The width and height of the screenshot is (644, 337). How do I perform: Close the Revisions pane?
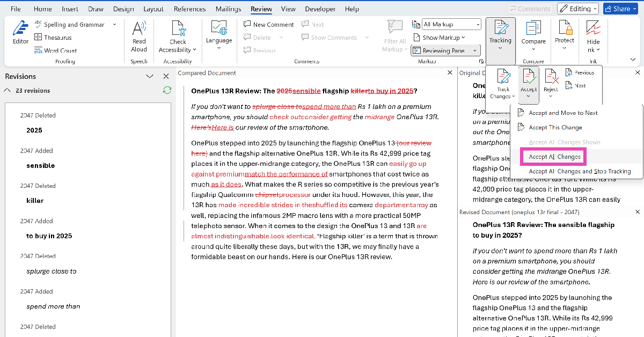click(x=166, y=76)
